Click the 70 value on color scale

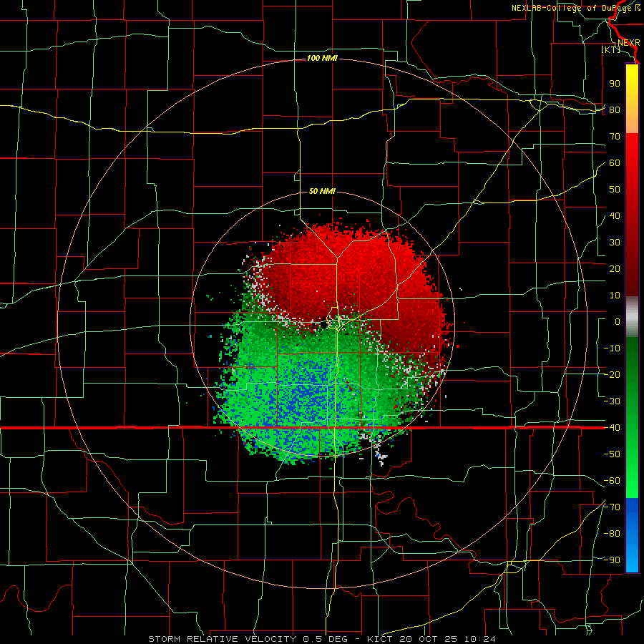[615, 137]
